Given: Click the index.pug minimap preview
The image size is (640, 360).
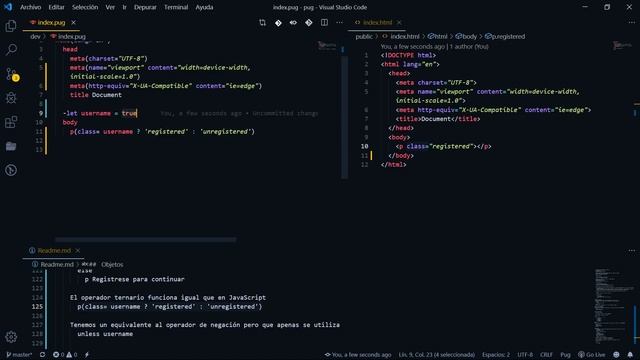Looking at the screenshot, I should coord(327,46).
